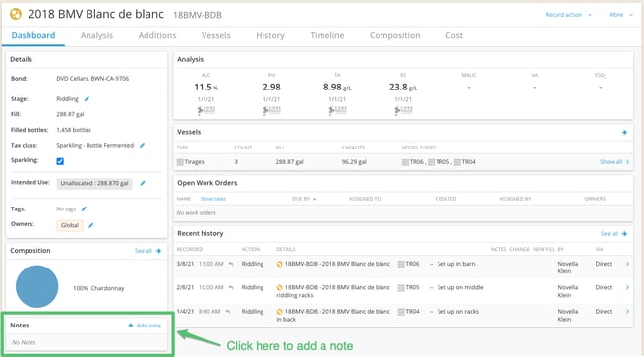Open the Vessels panel arrow icon
The width and height of the screenshot is (644, 357).
click(x=624, y=133)
